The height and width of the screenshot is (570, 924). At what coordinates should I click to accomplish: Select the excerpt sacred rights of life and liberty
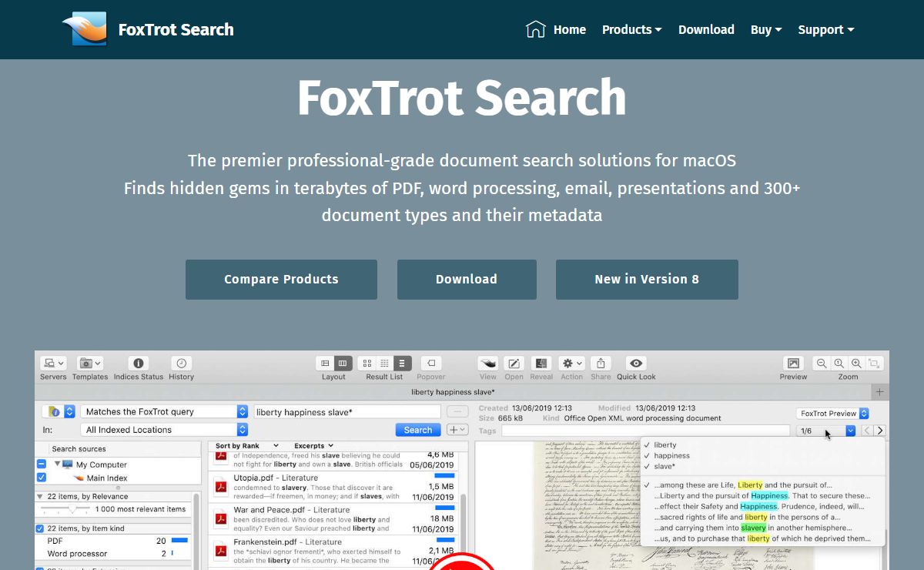click(747, 518)
